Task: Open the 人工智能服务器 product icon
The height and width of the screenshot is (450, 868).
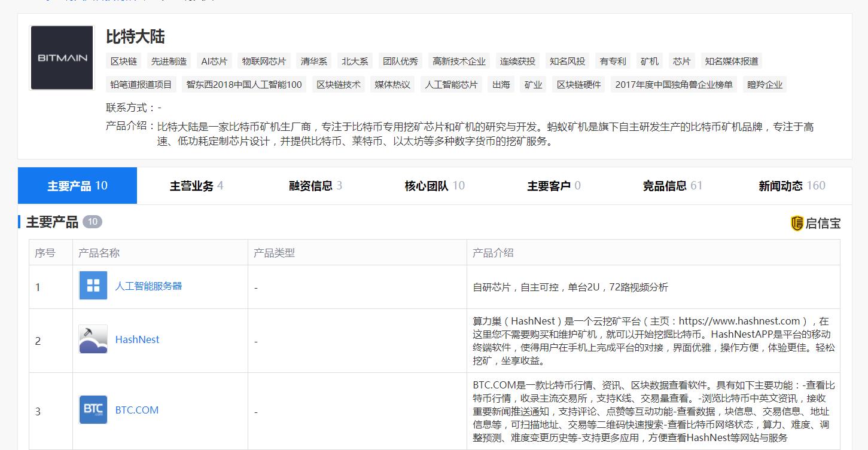Action: pyautogui.click(x=93, y=286)
